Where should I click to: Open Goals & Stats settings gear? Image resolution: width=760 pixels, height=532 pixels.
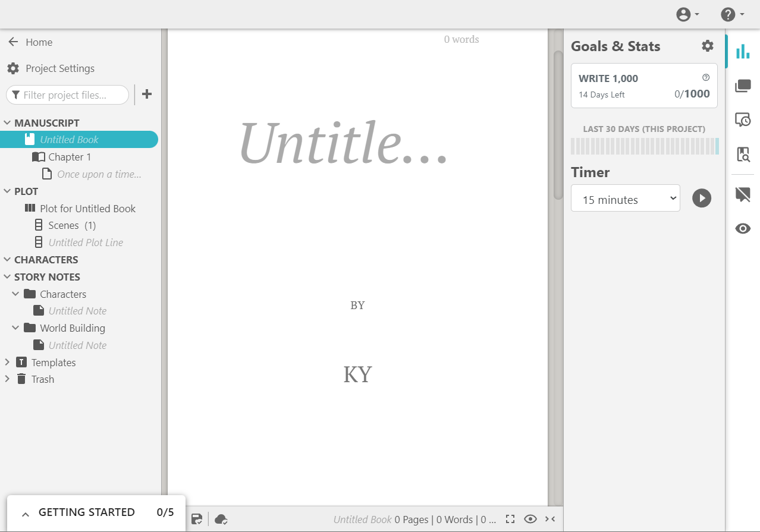(x=707, y=46)
